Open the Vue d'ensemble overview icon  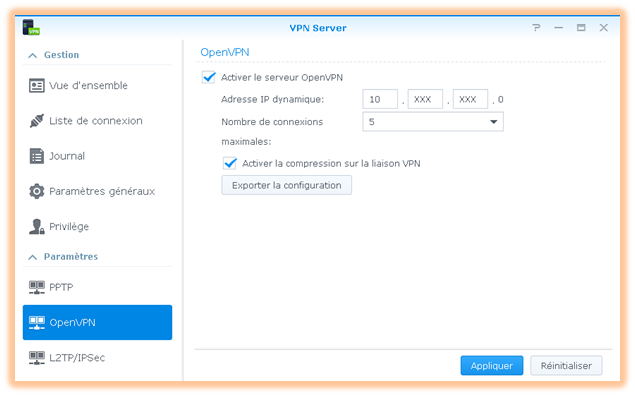pos(36,85)
